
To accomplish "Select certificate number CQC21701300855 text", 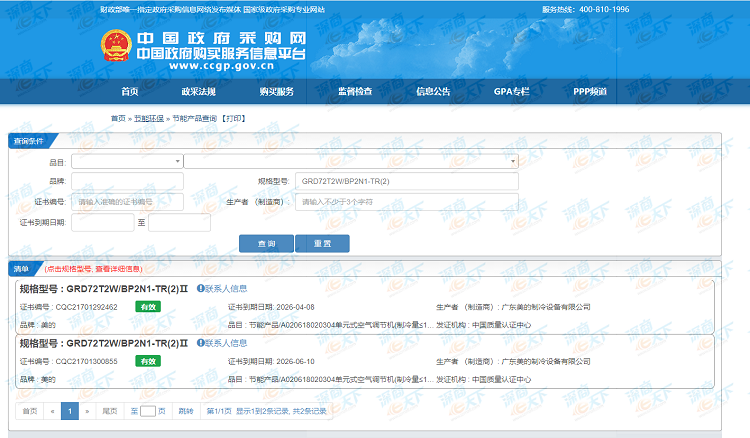I will click(x=87, y=361).
